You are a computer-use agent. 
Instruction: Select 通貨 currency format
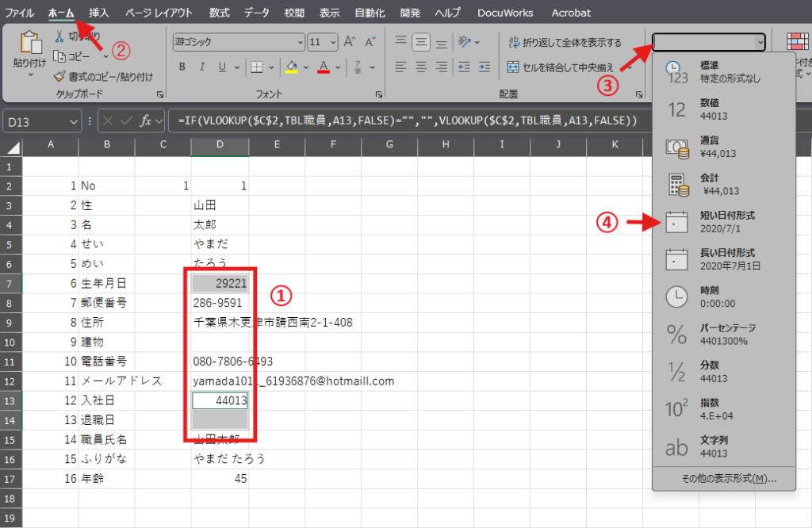(x=724, y=147)
